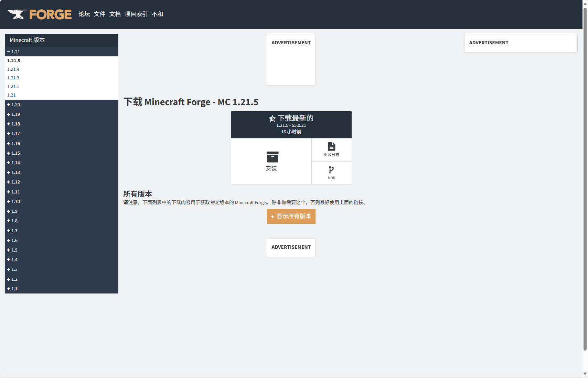
Task: Select version 1.21.4 link
Action: [x=13, y=69]
